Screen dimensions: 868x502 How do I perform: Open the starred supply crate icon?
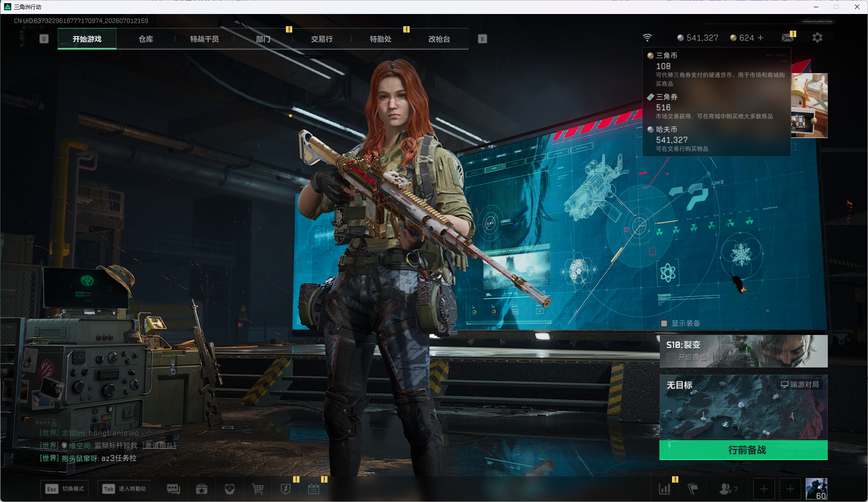point(201,489)
